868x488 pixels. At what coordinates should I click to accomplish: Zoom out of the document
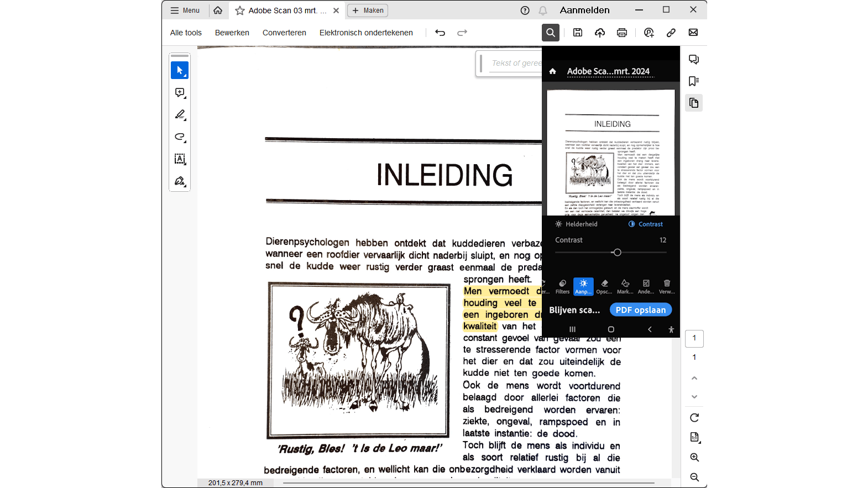694,477
